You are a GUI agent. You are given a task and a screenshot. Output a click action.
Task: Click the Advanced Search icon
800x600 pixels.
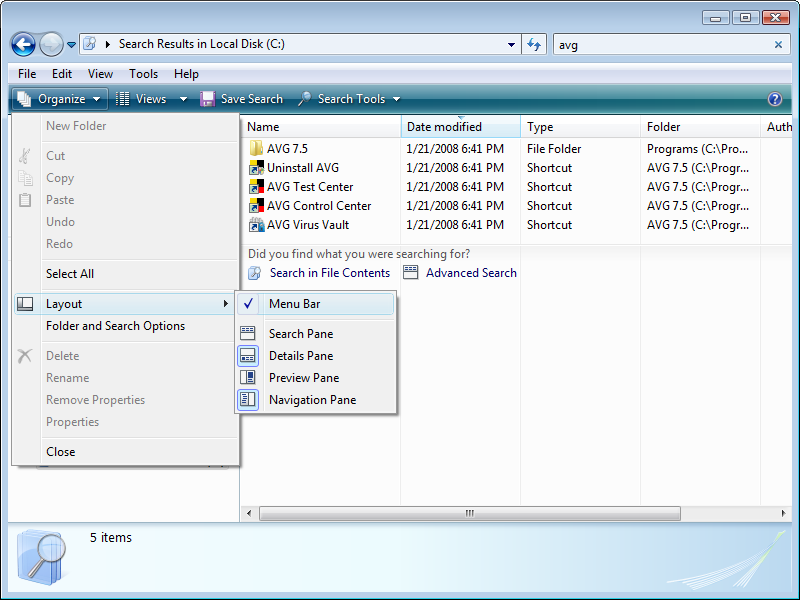pyautogui.click(x=410, y=272)
